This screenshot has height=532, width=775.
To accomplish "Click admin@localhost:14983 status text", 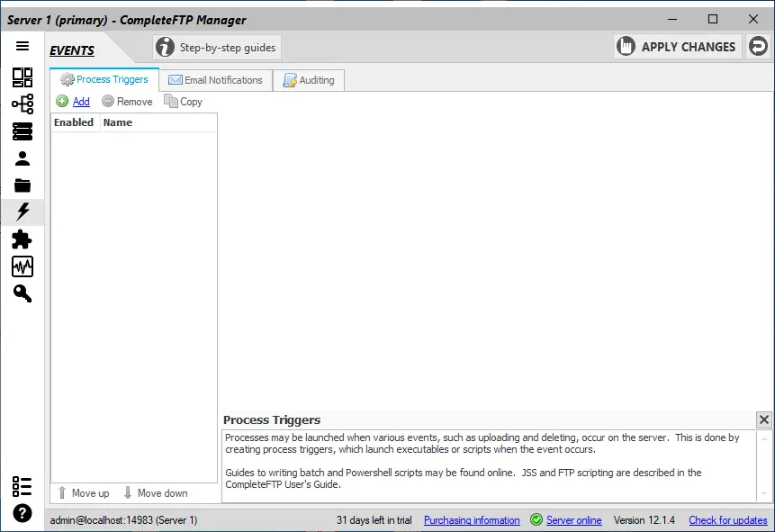I will coord(123,520).
